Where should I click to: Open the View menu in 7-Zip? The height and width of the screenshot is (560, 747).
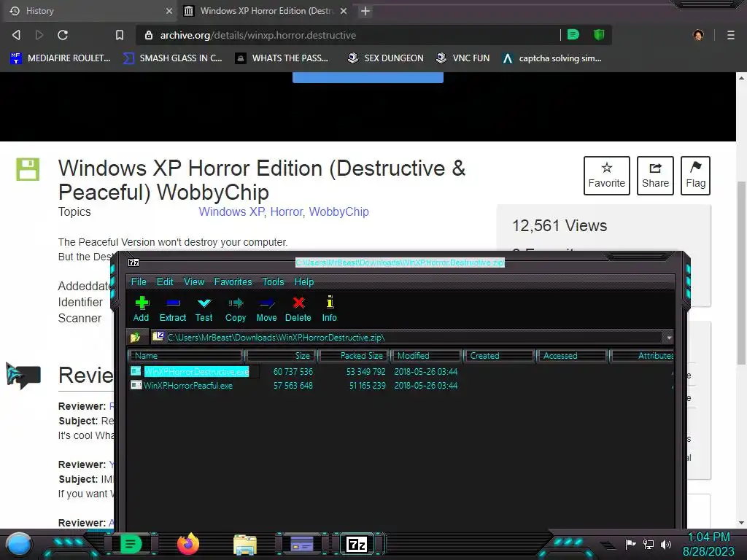(194, 282)
